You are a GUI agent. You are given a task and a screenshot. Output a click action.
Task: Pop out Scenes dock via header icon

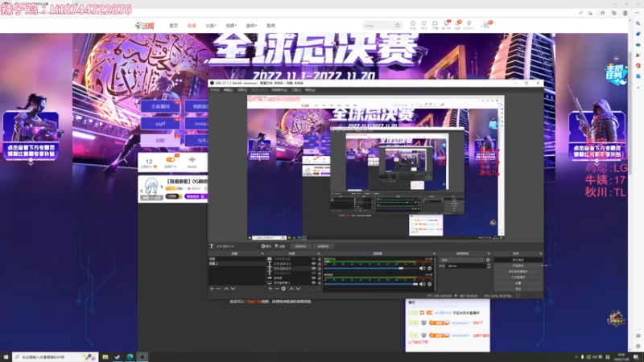[x=262, y=253]
